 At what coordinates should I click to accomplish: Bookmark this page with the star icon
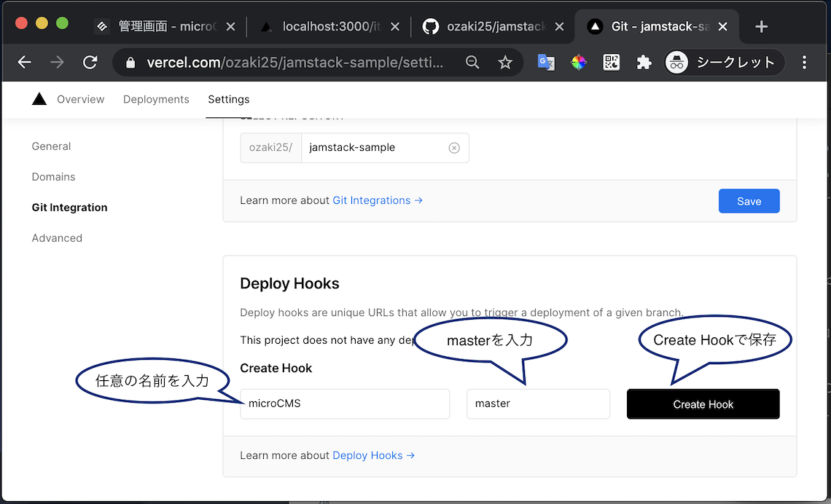[505, 63]
